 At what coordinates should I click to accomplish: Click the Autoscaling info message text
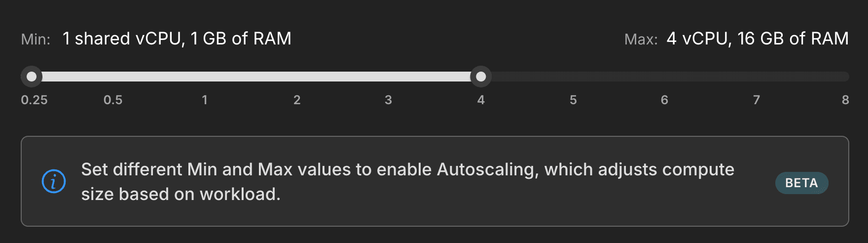point(407,182)
